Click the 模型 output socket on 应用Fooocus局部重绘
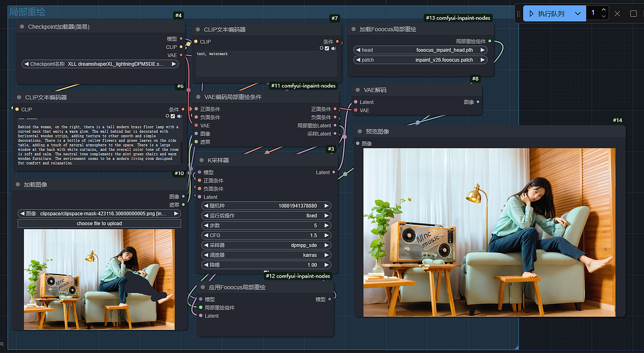 pos(330,299)
